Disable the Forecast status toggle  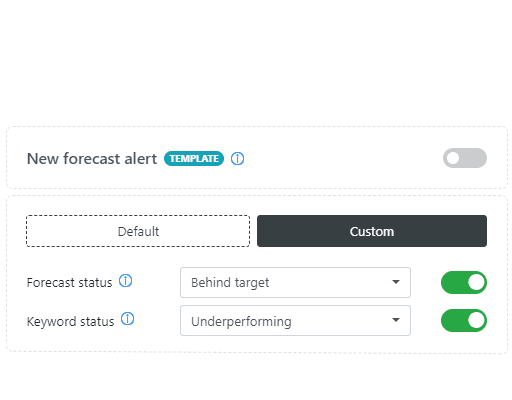pos(464,282)
